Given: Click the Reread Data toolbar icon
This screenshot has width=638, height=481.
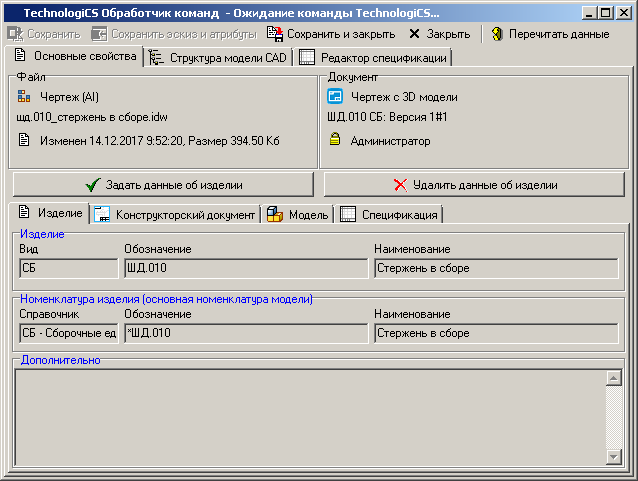Looking at the screenshot, I should pyautogui.click(x=496, y=34).
